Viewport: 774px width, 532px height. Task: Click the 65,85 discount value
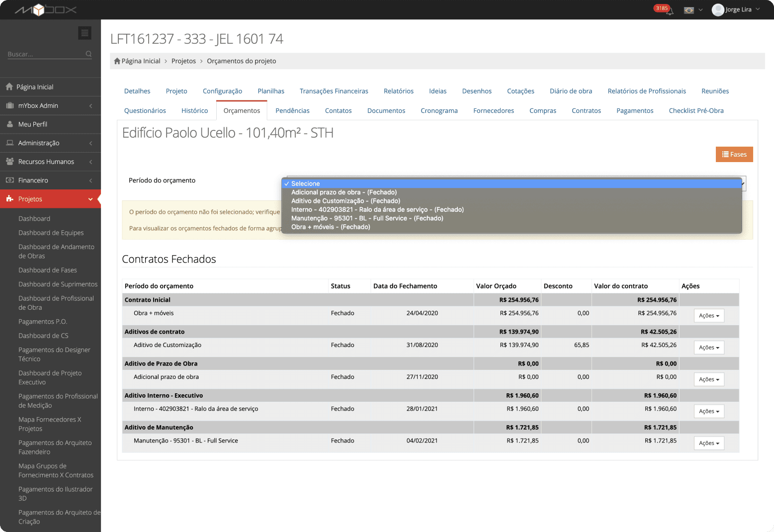click(x=582, y=345)
